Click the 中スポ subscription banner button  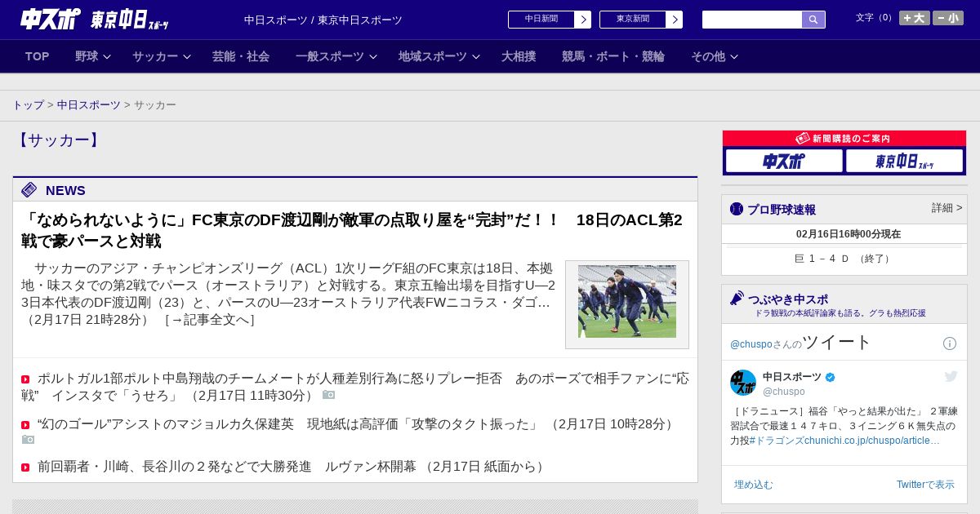point(784,161)
